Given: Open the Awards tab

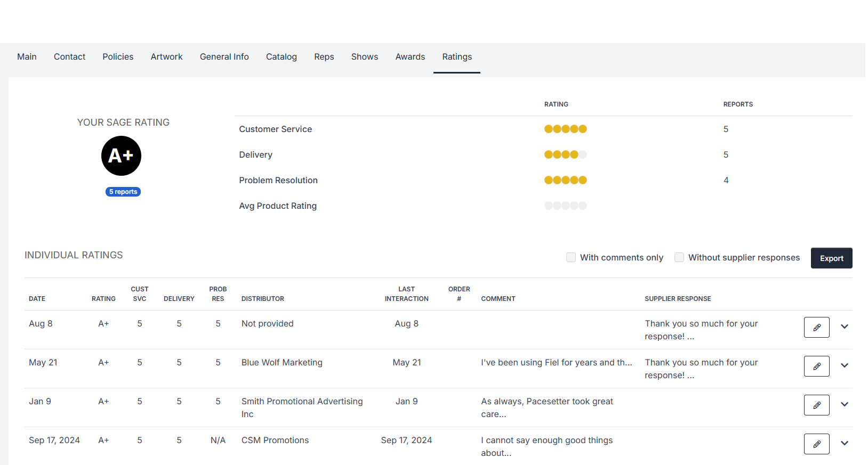Looking at the screenshot, I should (x=410, y=56).
